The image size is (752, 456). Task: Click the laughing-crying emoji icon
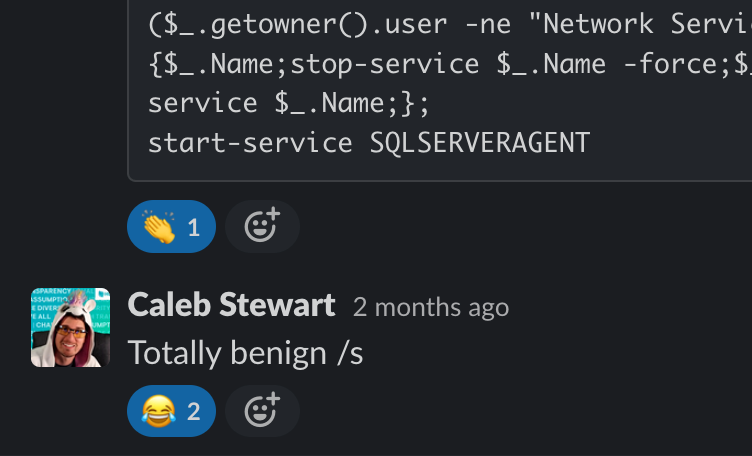[159, 411]
